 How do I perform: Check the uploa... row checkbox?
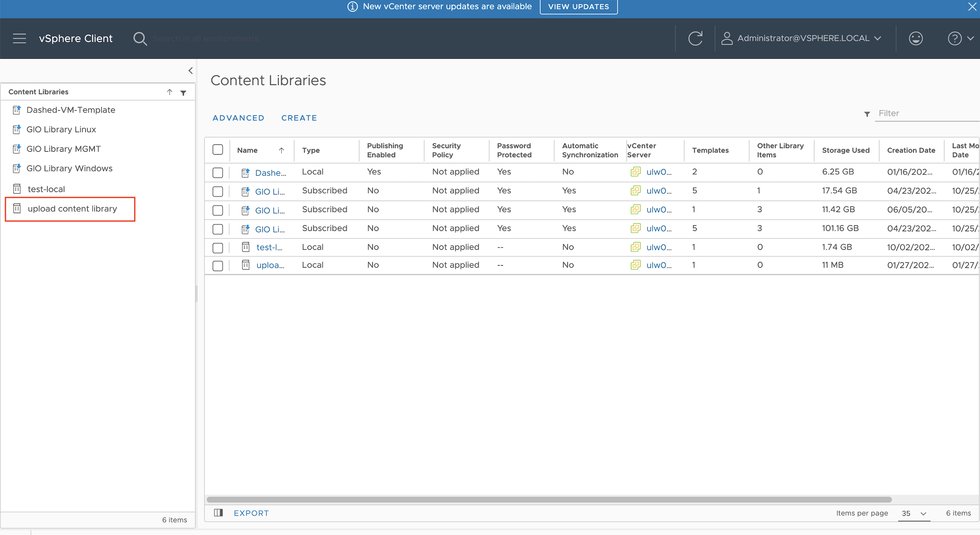pyautogui.click(x=218, y=266)
